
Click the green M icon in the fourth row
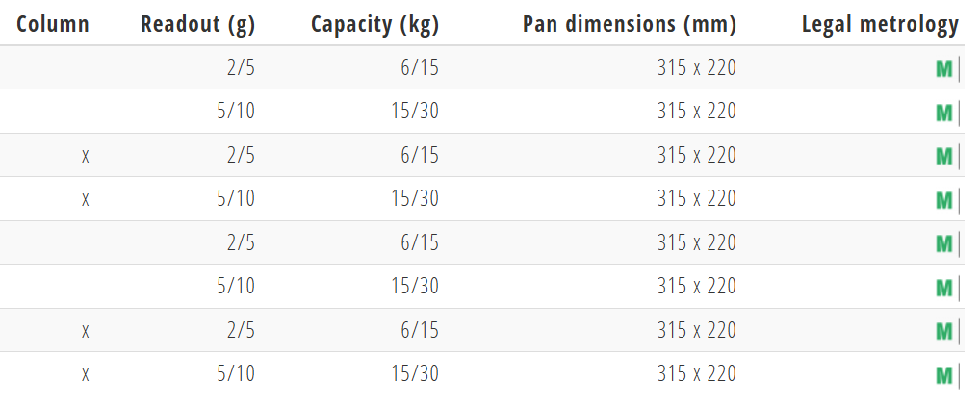point(943,200)
